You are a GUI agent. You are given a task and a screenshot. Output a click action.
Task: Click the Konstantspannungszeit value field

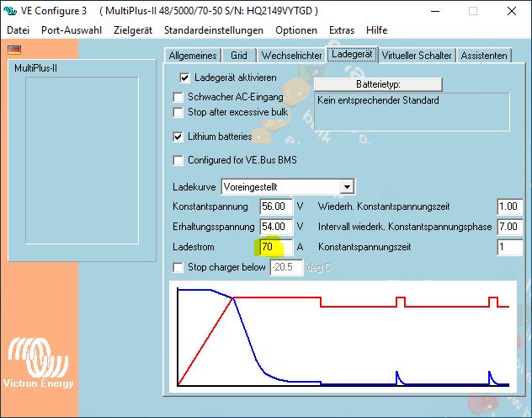(509, 247)
